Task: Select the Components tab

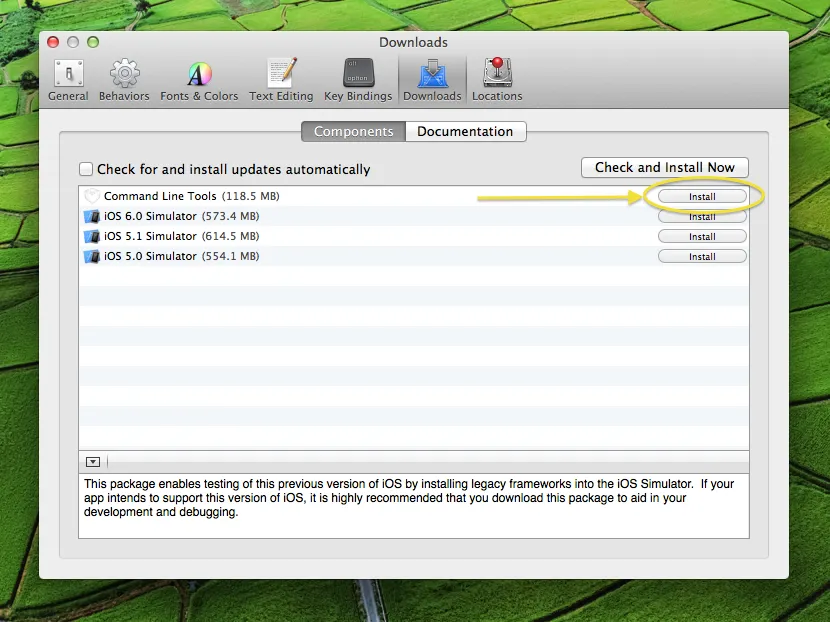Action: 352,131
